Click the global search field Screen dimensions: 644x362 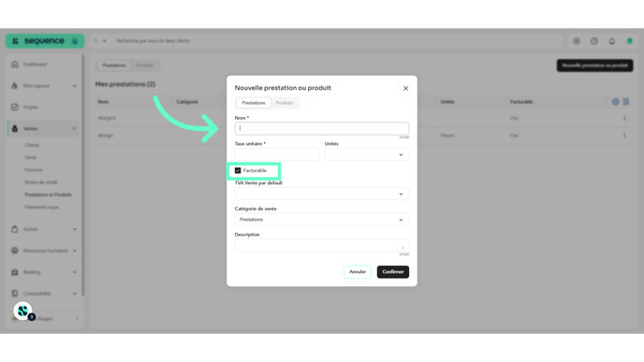point(337,41)
